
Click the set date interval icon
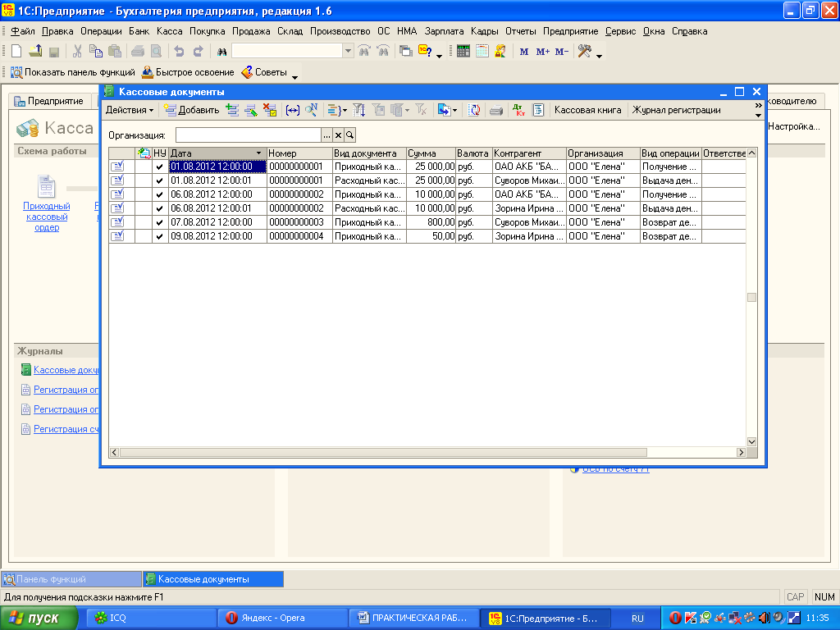tap(293, 110)
